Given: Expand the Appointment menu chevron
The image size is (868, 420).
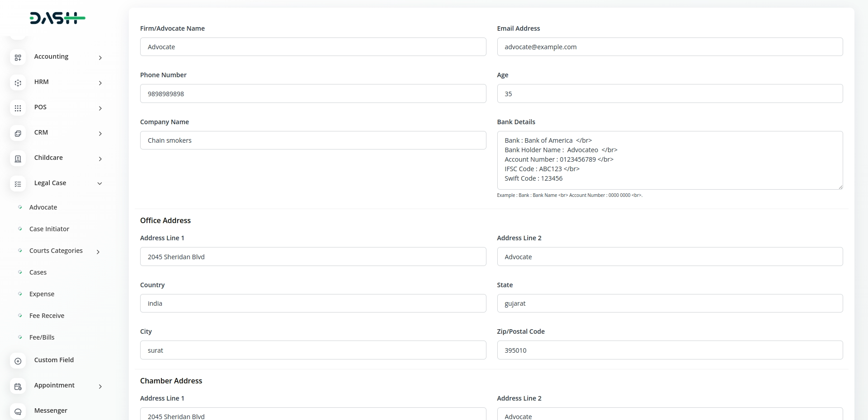Looking at the screenshot, I should tap(100, 387).
